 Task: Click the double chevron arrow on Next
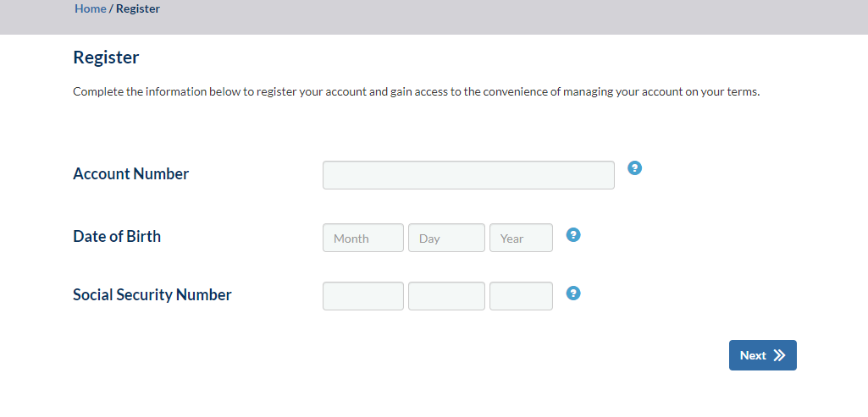click(x=779, y=356)
